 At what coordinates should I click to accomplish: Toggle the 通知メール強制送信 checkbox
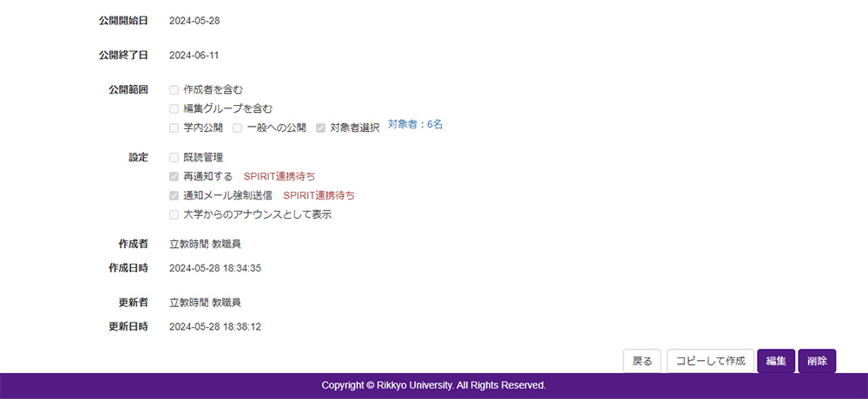point(174,195)
